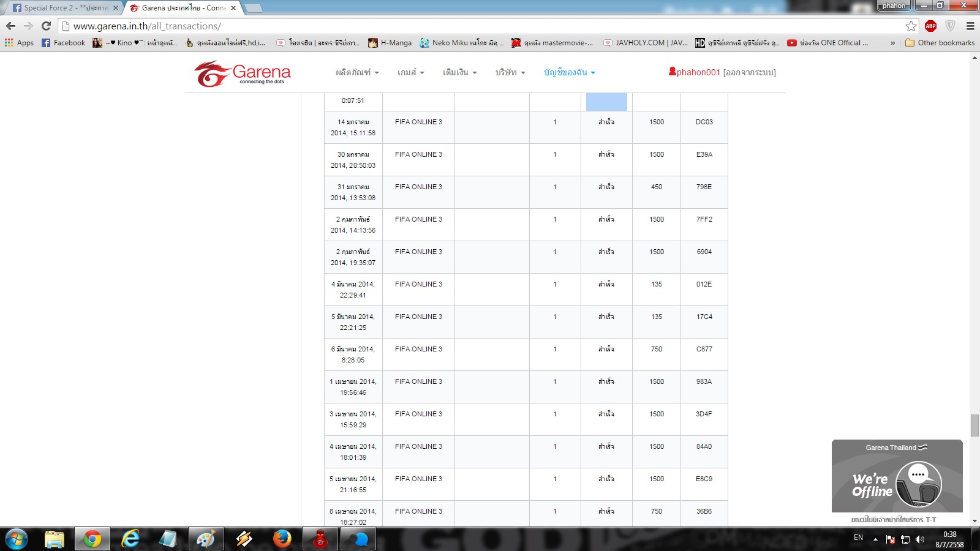Click the shield extension icon in the toolbar
The width and height of the screenshot is (980, 551).
pyautogui.click(x=950, y=26)
